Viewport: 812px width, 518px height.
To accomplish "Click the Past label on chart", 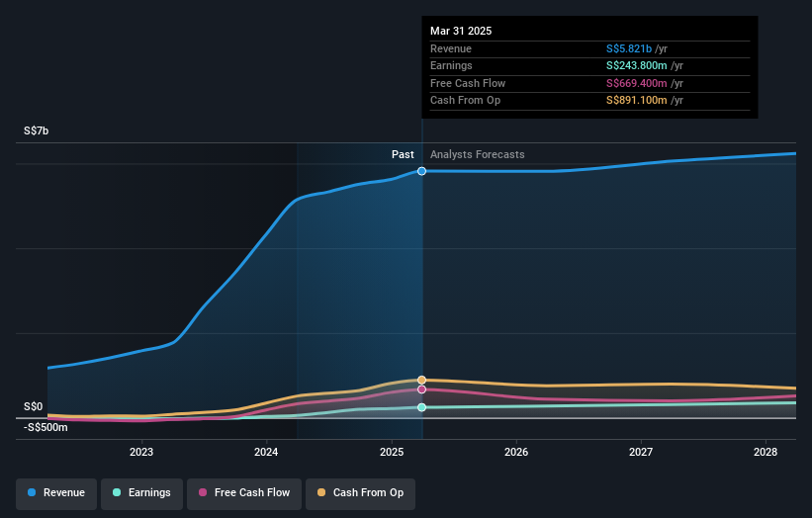I will pos(403,155).
